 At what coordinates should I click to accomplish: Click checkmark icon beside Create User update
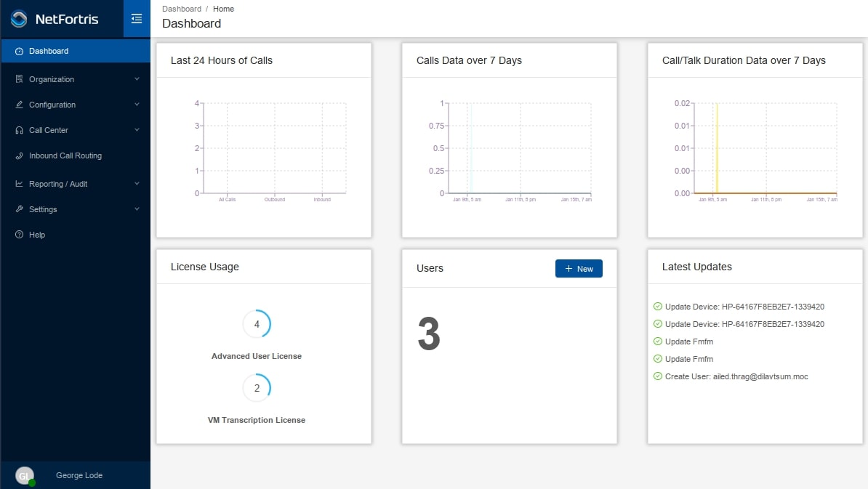[x=658, y=376]
